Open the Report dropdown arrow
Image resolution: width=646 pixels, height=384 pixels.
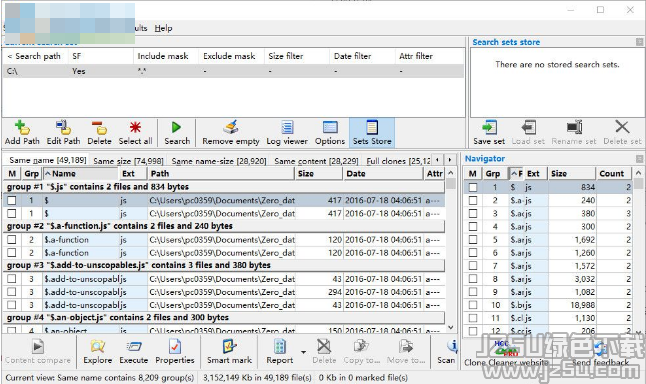(x=303, y=352)
